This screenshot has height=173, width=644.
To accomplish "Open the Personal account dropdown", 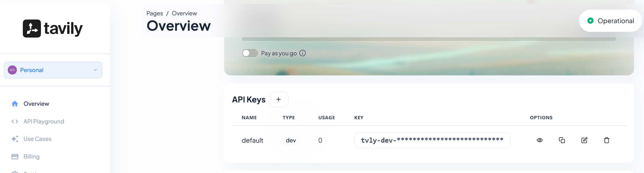I will tap(53, 70).
